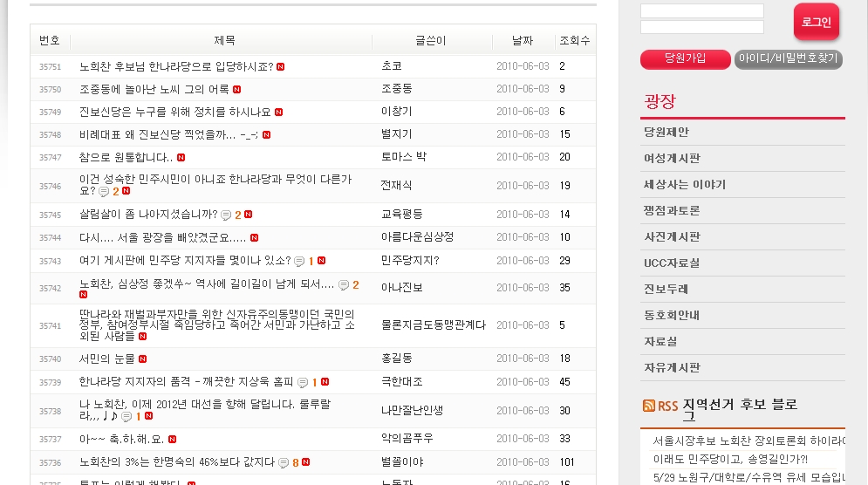Open 쟁점과토론 board in sidebar

click(672, 210)
